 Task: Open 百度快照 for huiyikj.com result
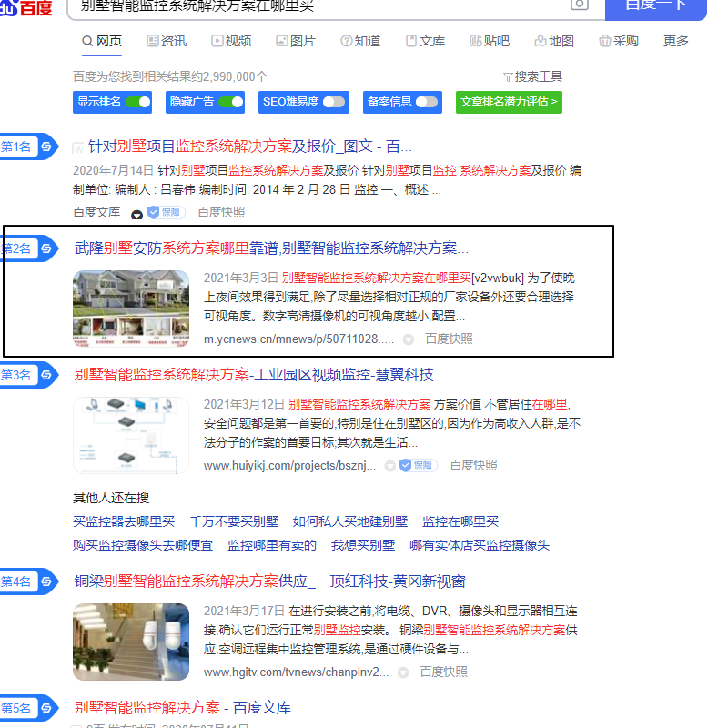pos(473,465)
